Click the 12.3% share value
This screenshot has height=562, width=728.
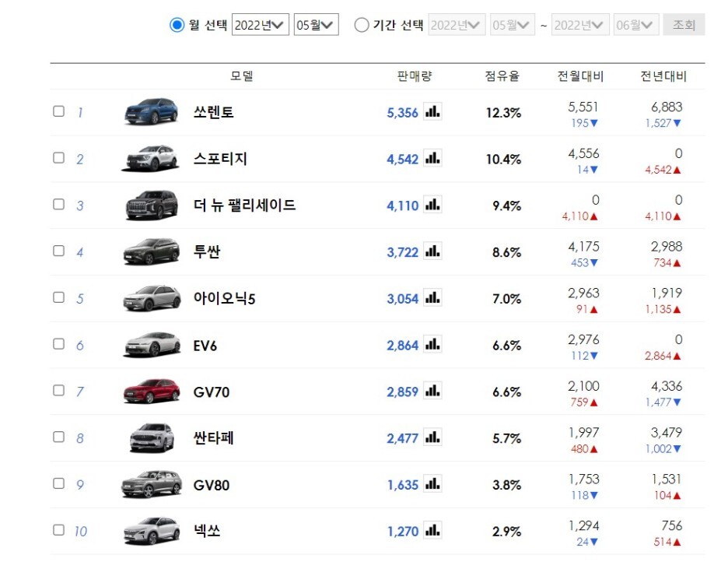(x=503, y=113)
